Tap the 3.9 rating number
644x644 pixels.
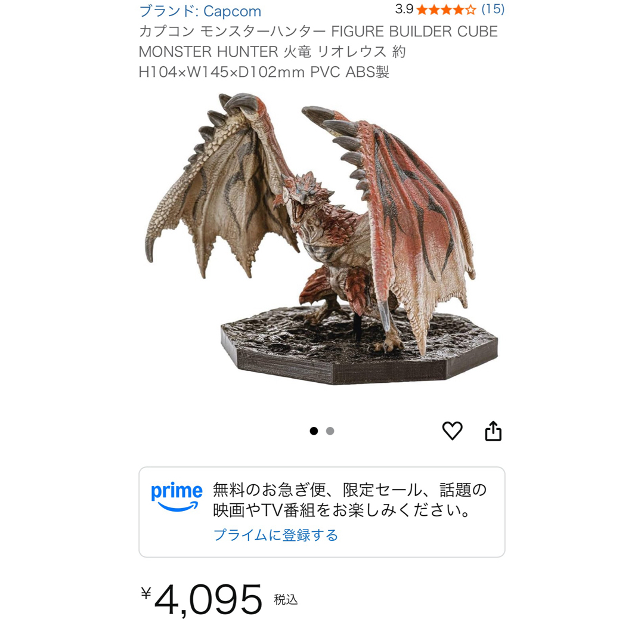point(404,9)
